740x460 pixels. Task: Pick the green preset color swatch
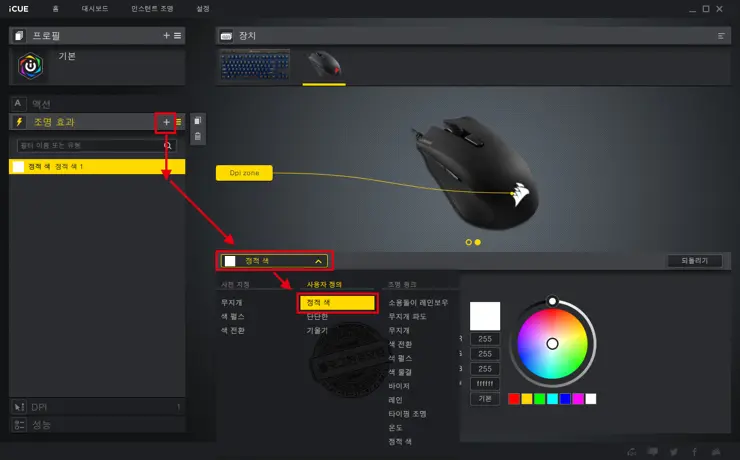(539, 399)
